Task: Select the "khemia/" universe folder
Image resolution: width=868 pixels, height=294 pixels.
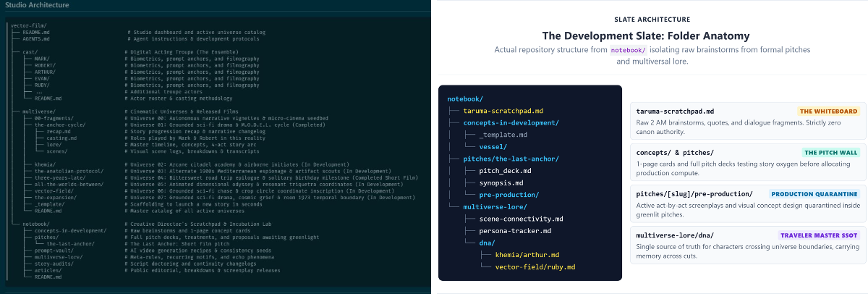Action: [x=46, y=164]
